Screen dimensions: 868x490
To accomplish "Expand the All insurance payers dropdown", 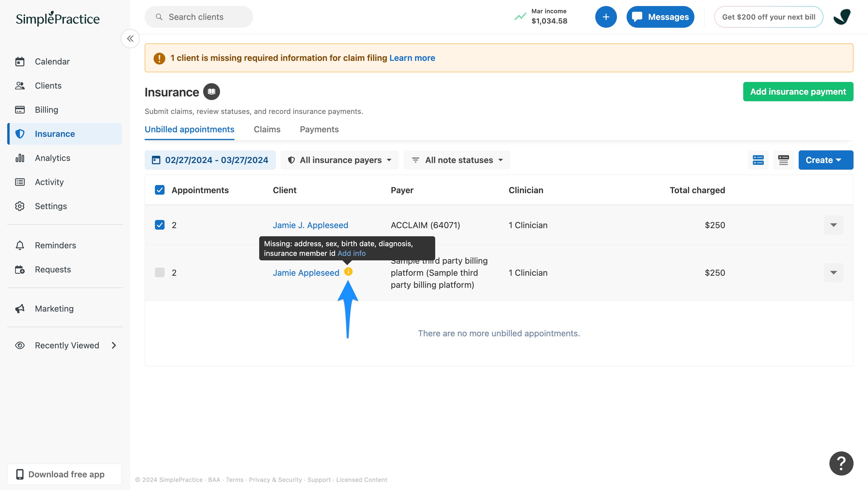I will click(339, 160).
